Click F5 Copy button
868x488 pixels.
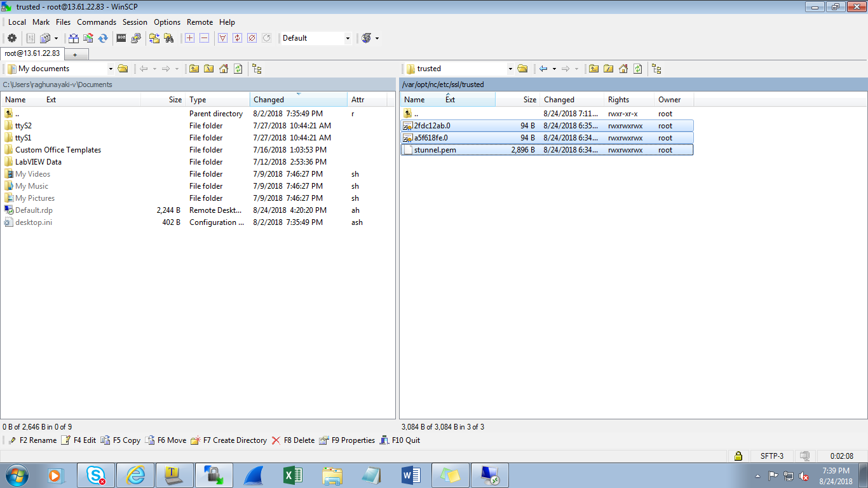pos(121,440)
